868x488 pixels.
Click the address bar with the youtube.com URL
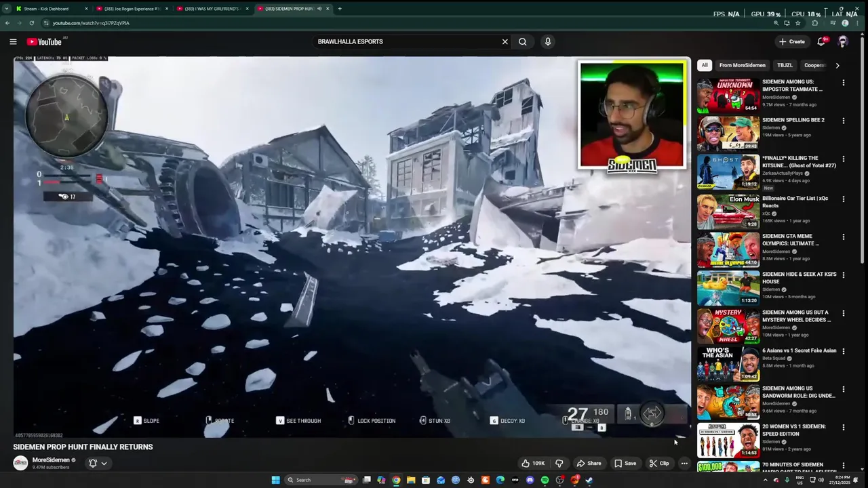[407, 23]
